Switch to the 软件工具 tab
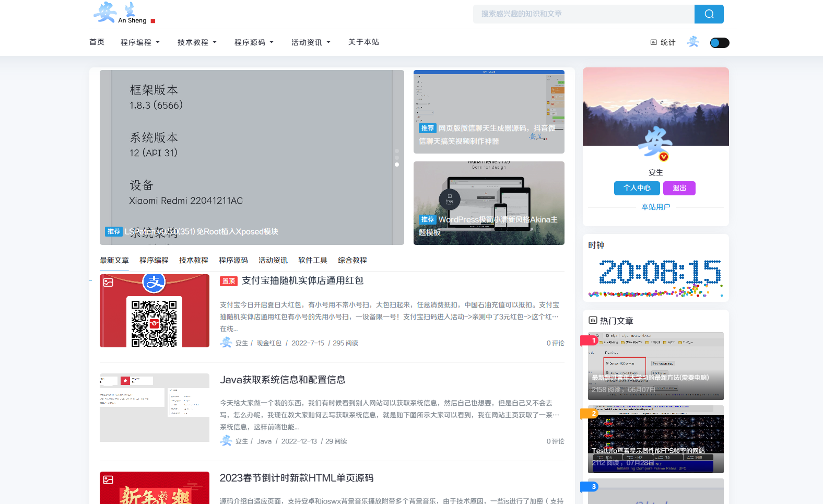 click(313, 260)
